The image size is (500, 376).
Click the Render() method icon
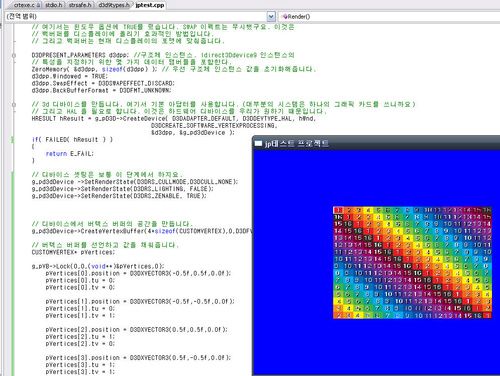pos(285,16)
